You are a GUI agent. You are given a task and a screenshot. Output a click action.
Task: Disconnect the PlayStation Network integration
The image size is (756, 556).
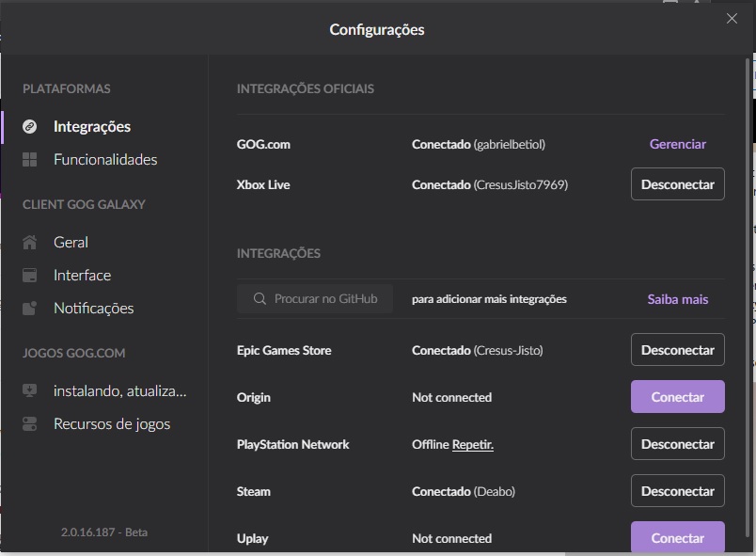coord(677,444)
